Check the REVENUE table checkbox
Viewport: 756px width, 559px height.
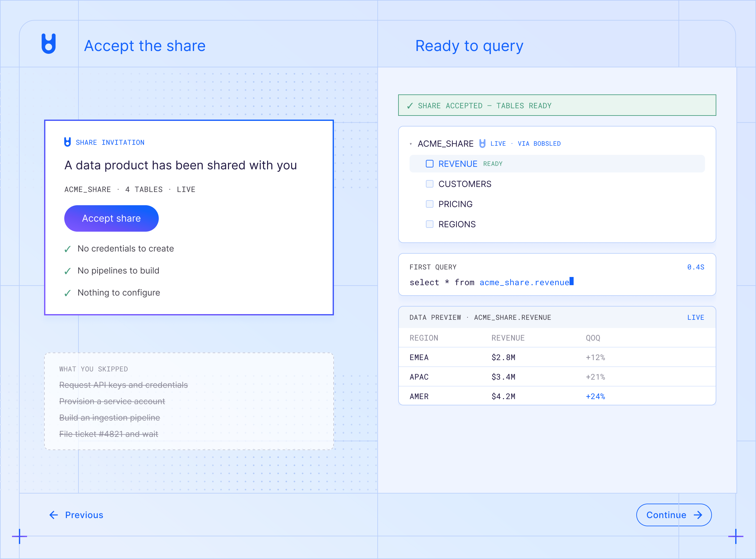(x=430, y=164)
